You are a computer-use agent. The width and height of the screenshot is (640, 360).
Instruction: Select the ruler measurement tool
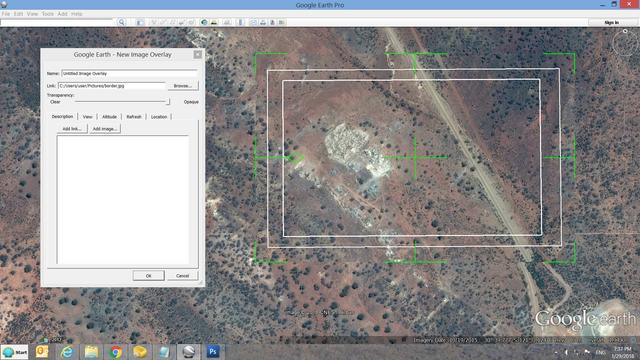point(240,22)
